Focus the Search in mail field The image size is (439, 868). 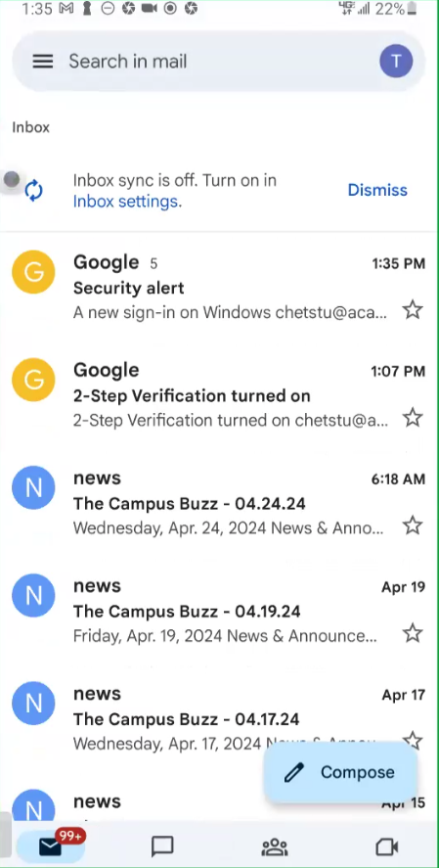218,61
